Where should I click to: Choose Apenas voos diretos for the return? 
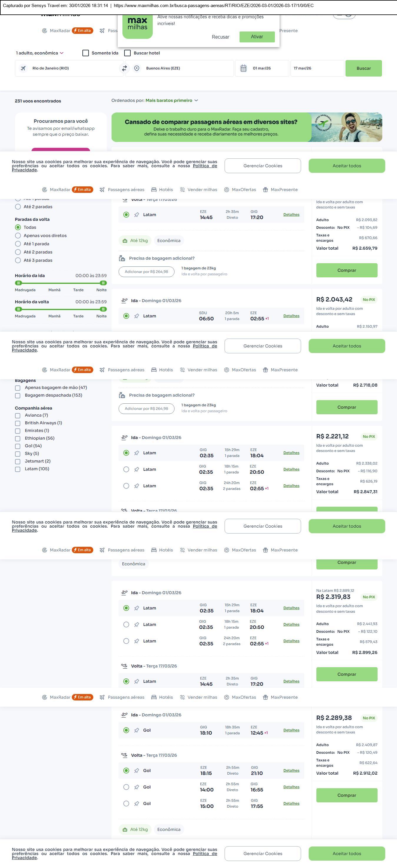[18, 236]
